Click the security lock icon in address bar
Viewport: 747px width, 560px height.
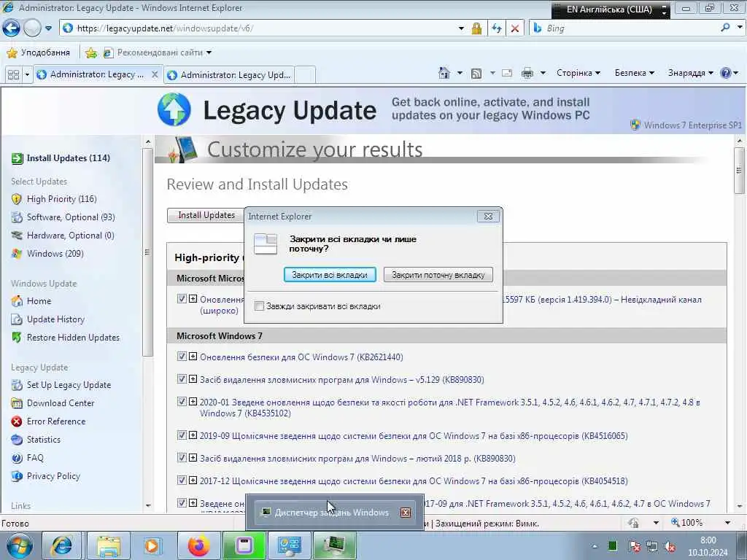pyautogui.click(x=476, y=28)
